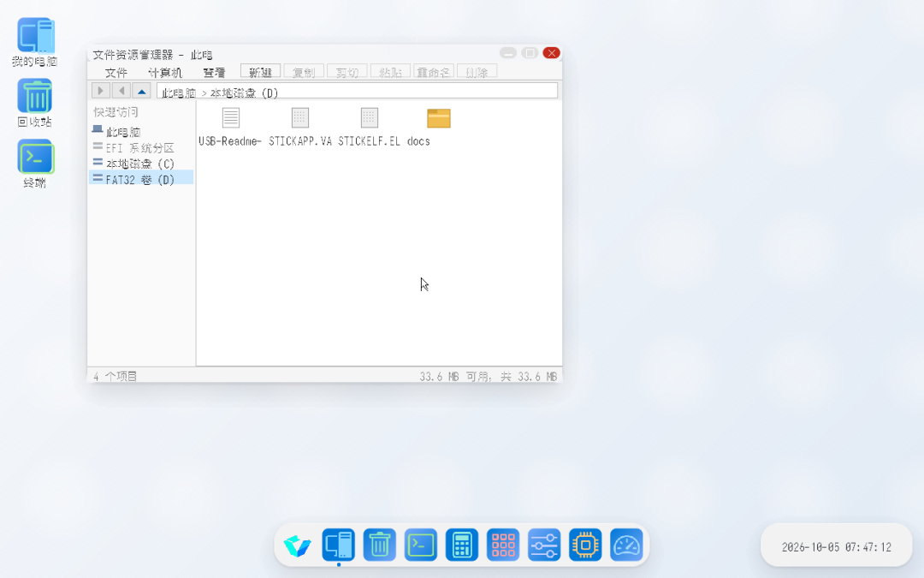Click the 重命名 toolbar button
The image size is (924, 578).
433,72
